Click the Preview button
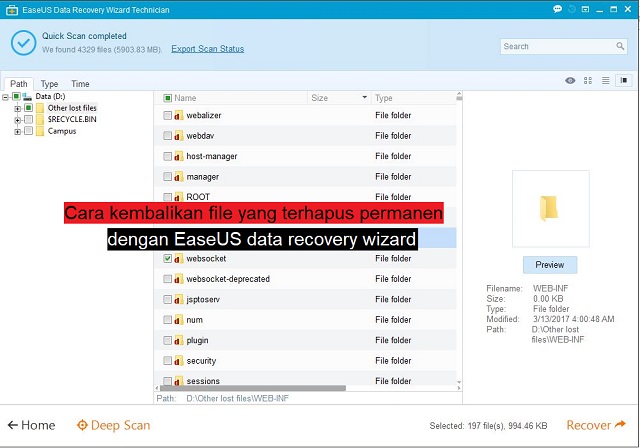Screen dimensions: 640x448 coord(550,265)
